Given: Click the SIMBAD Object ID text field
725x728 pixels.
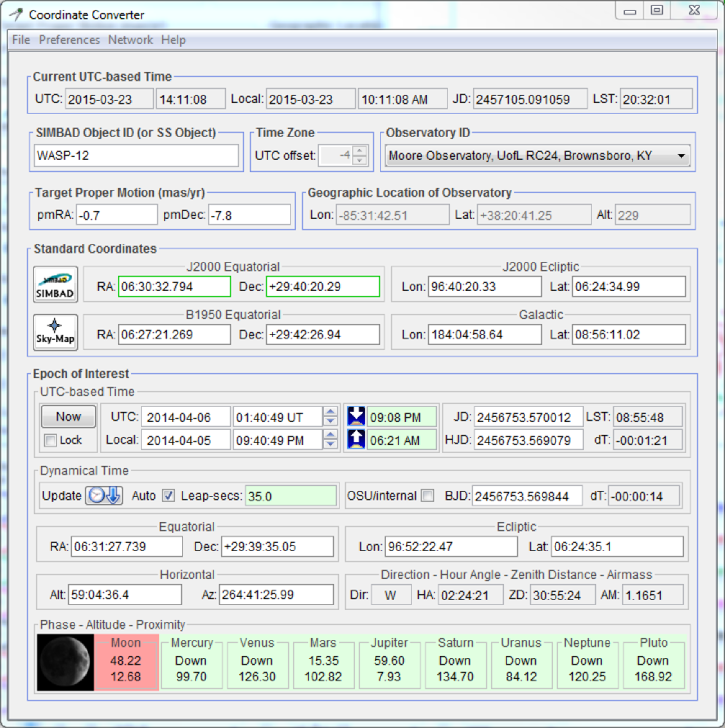Looking at the screenshot, I should tap(136, 156).
